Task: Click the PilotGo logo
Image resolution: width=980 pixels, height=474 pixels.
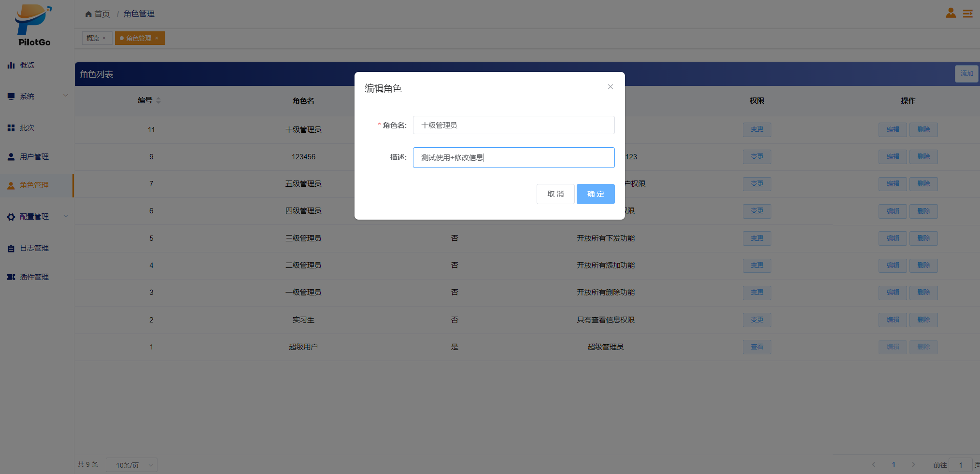Action: point(34,25)
